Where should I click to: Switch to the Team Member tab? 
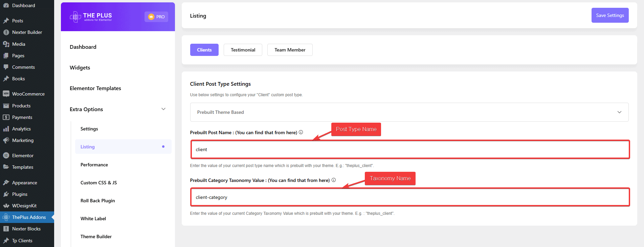pos(290,50)
